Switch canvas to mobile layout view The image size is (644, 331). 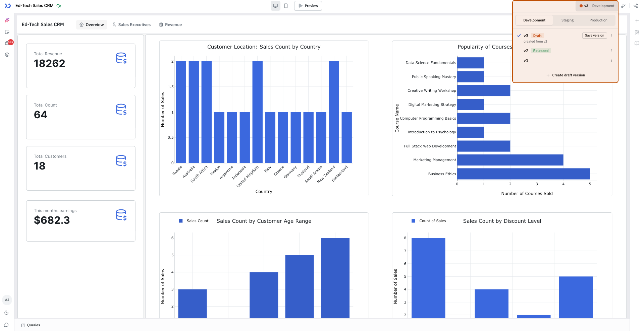286,6
